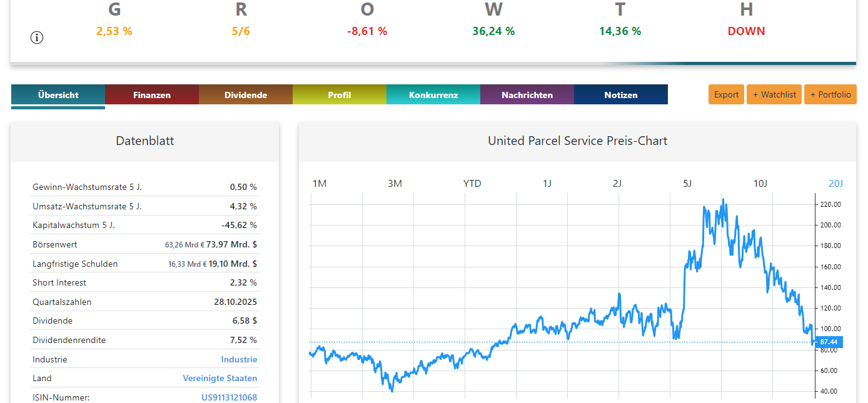Click the 160.00 price axis label

[830, 267]
